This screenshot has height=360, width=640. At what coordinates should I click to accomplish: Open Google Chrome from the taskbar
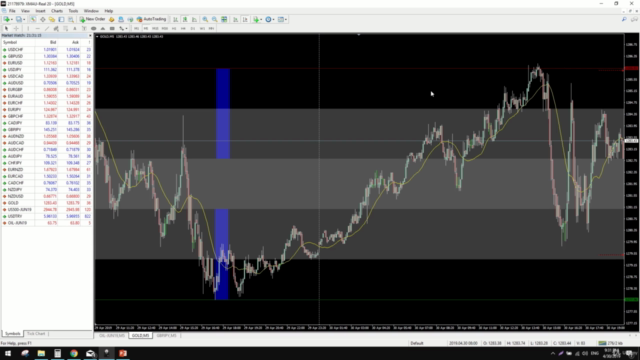click(x=73, y=353)
